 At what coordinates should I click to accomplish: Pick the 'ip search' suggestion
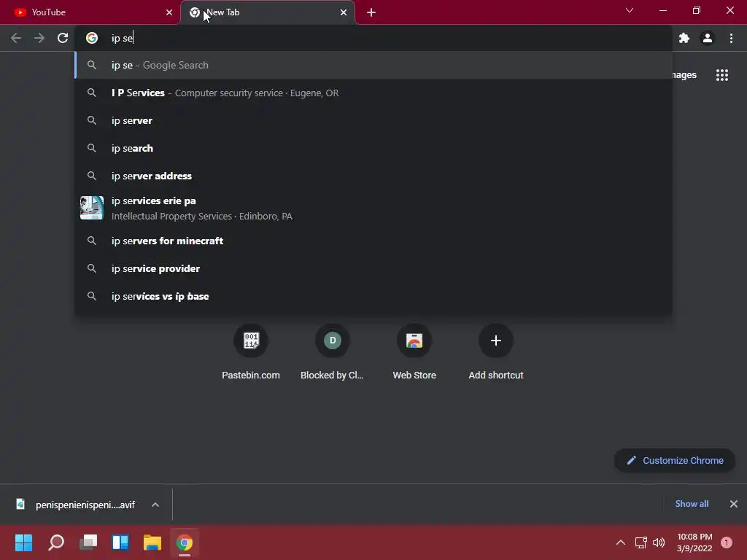click(x=373, y=148)
